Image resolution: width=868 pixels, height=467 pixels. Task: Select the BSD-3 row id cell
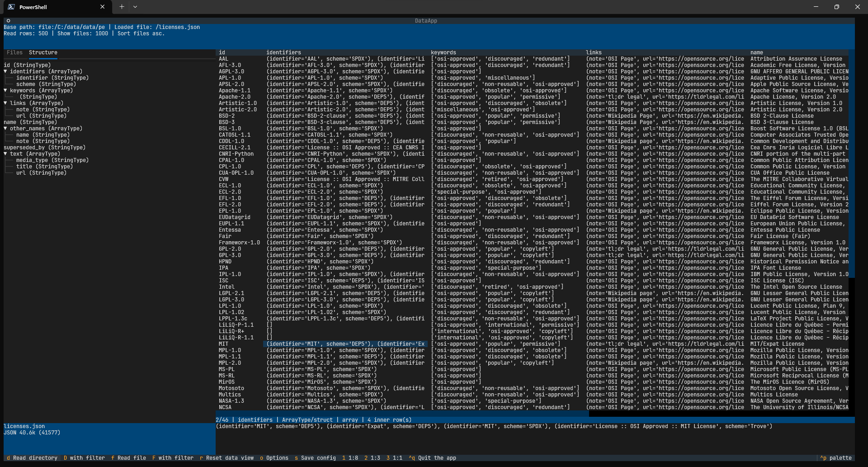[x=227, y=122]
